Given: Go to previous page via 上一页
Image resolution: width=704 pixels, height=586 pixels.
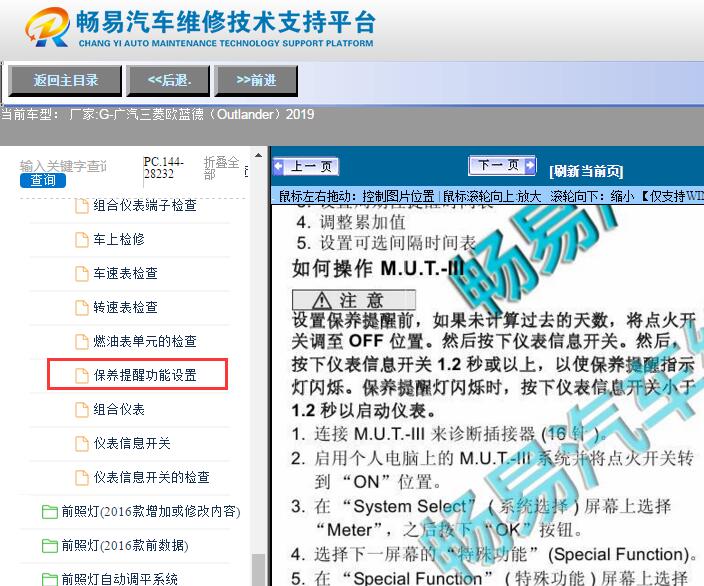Looking at the screenshot, I should 306,167.
